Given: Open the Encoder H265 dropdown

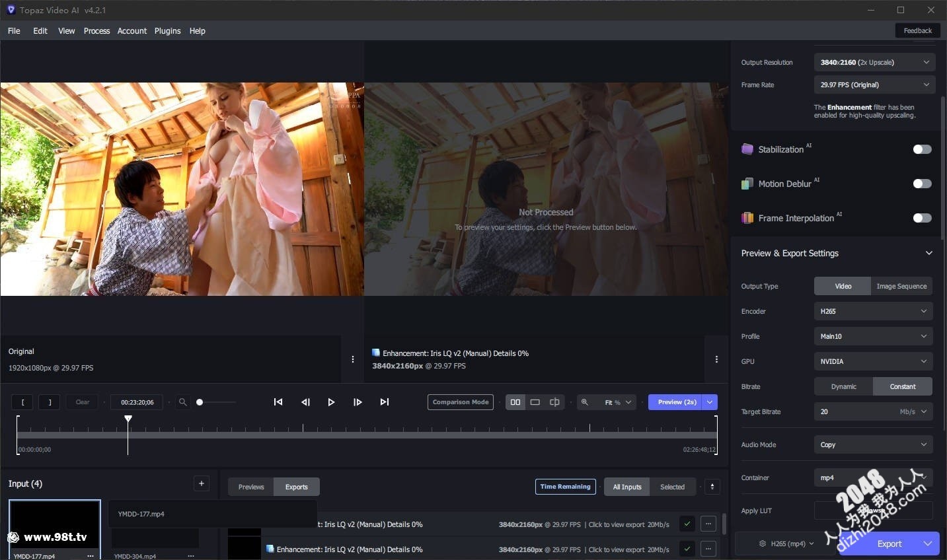Looking at the screenshot, I should 873,311.
